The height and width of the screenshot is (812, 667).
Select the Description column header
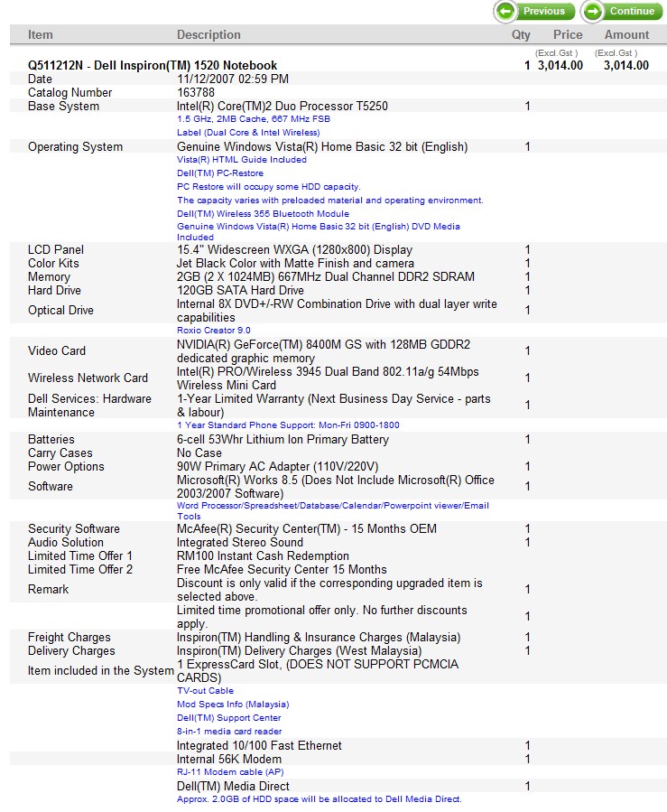[x=208, y=34]
